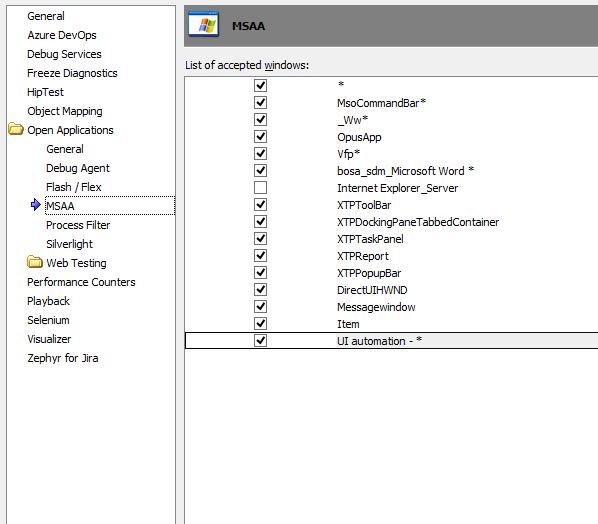
Task: Click the Web Testing folder icon
Action: pyautogui.click(x=35, y=262)
